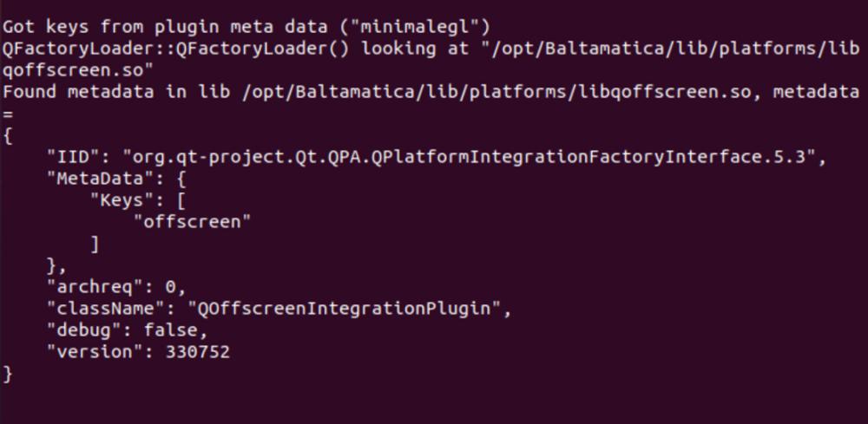
Task: Click the "offscreen" array entry
Action: point(192,222)
